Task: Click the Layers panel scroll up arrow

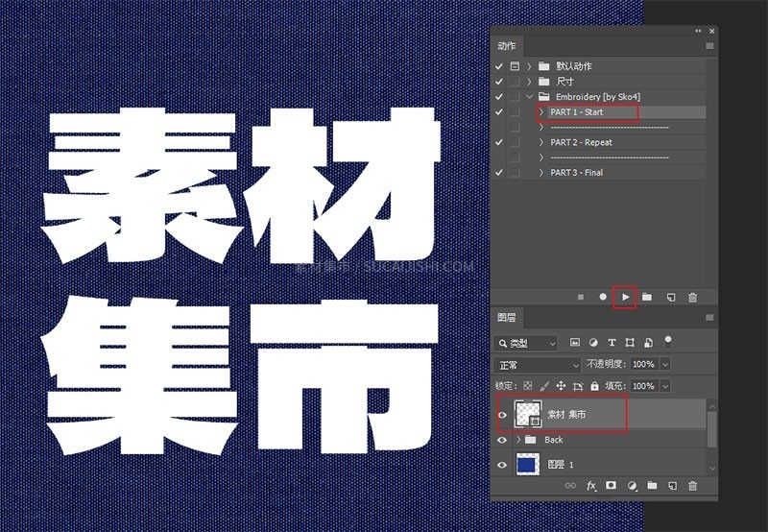Action: coord(712,406)
